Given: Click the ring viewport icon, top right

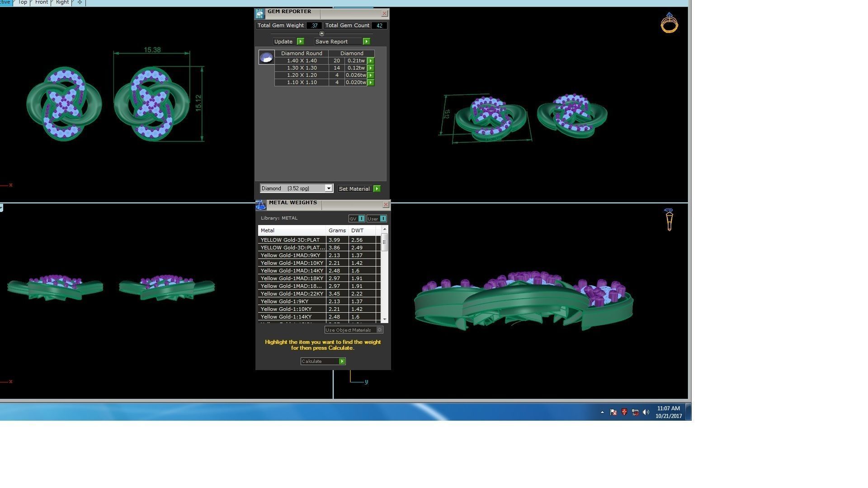Looking at the screenshot, I should point(669,23).
